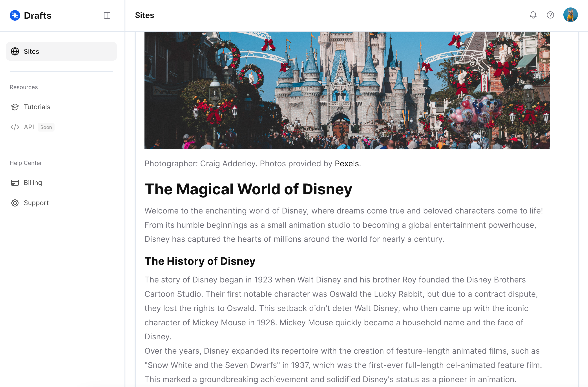Screen dimensions: 588x387
Task: Click the Disney castle header image
Action: [x=347, y=90]
